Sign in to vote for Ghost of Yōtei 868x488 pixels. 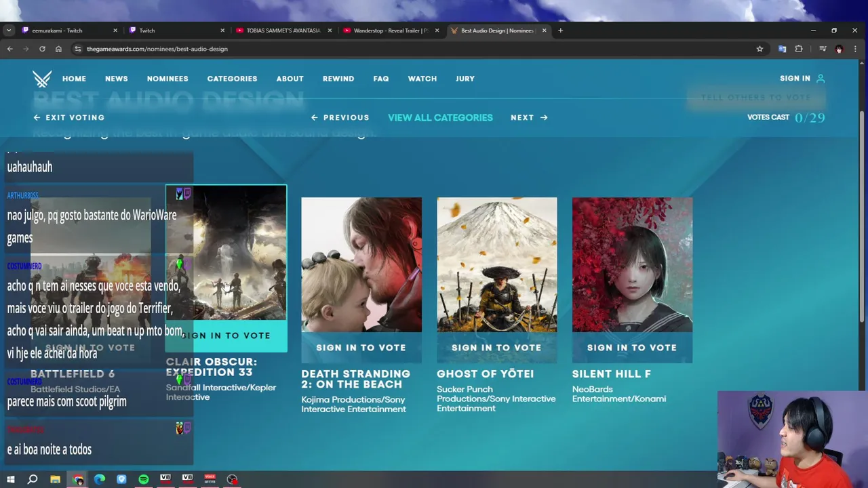tap(496, 348)
